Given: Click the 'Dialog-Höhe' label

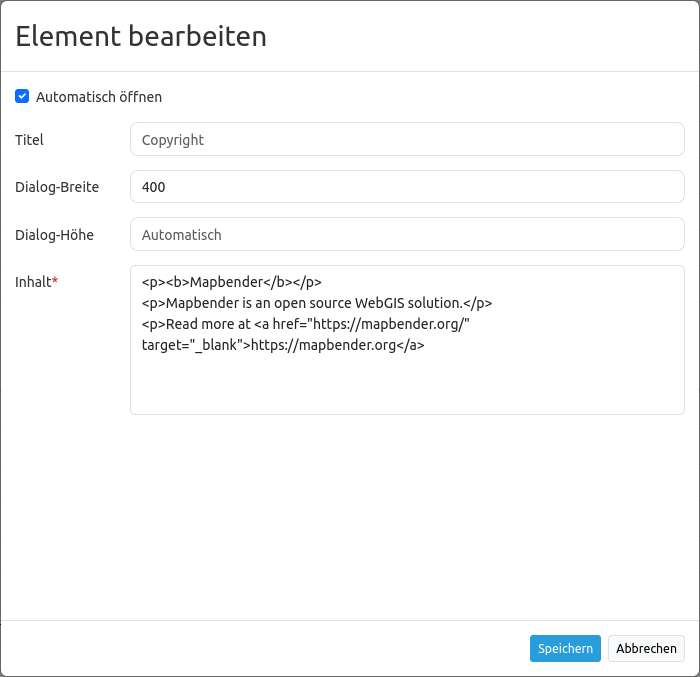Looking at the screenshot, I should pos(54,235).
